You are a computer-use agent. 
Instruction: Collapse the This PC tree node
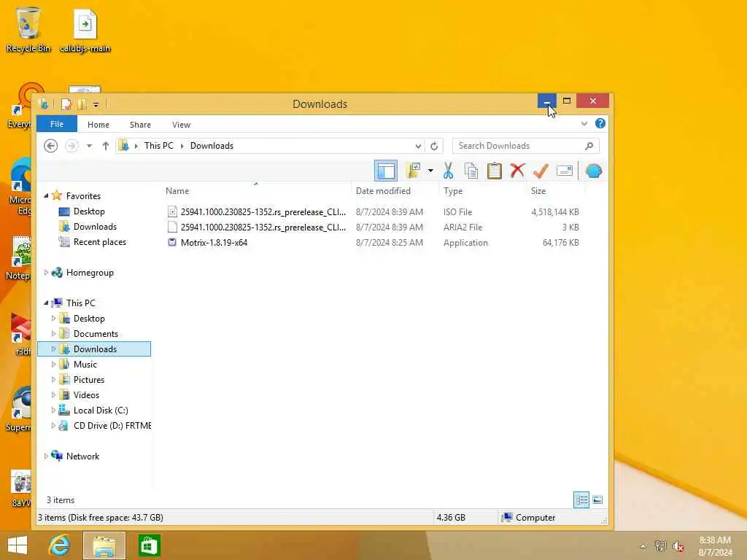click(x=46, y=303)
